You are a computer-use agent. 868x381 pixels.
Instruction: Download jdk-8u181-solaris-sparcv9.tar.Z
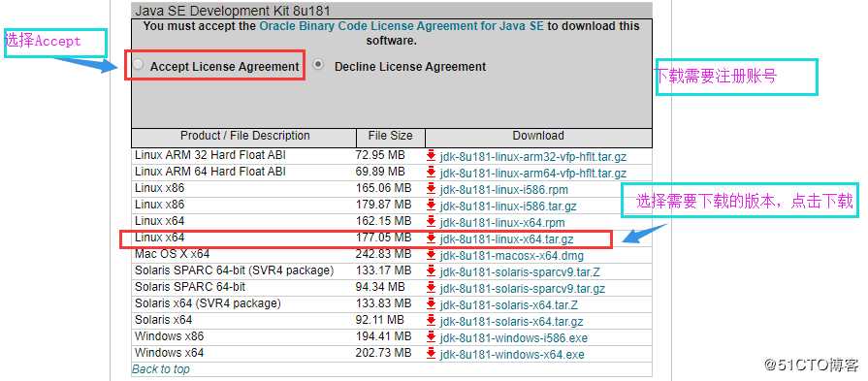pos(520,272)
